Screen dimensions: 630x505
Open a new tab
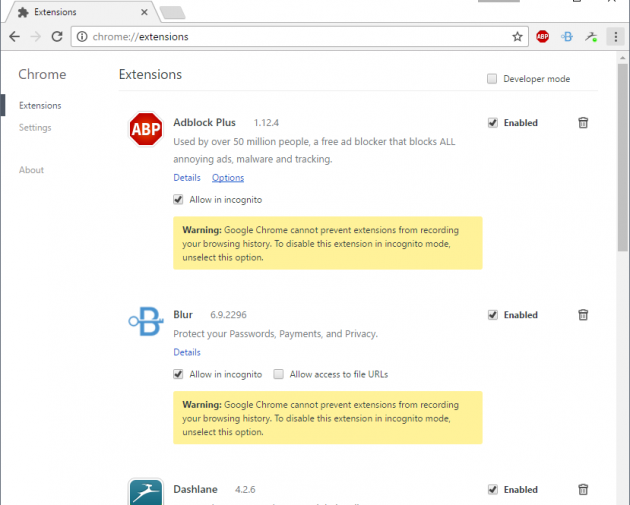[173, 12]
